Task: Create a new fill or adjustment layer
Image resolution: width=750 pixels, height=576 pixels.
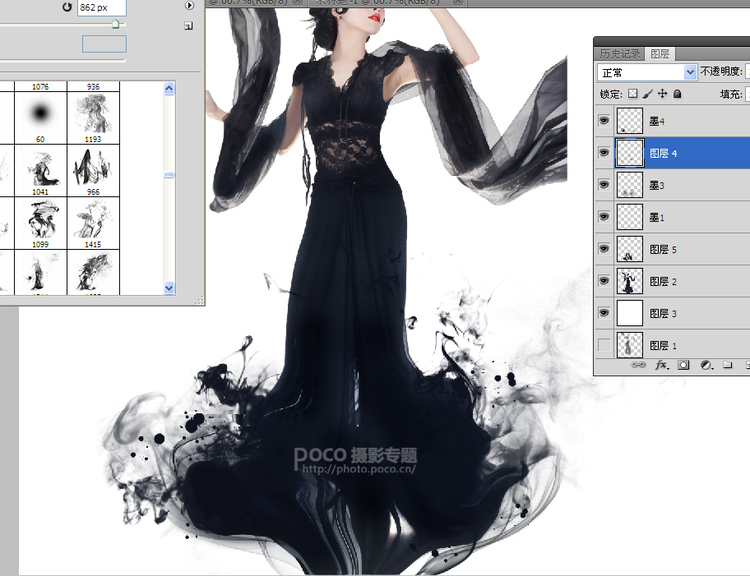Action: (x=706, y=365)
